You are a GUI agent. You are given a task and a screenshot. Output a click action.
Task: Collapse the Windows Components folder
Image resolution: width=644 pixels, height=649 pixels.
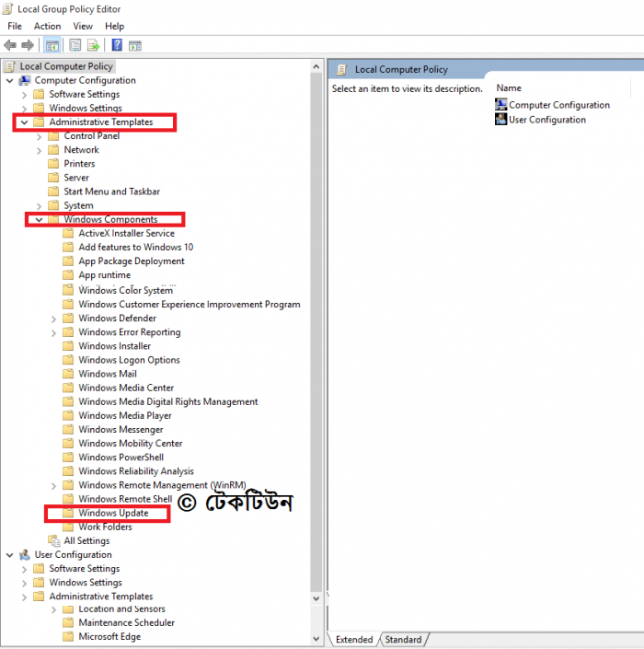(39, 220)
